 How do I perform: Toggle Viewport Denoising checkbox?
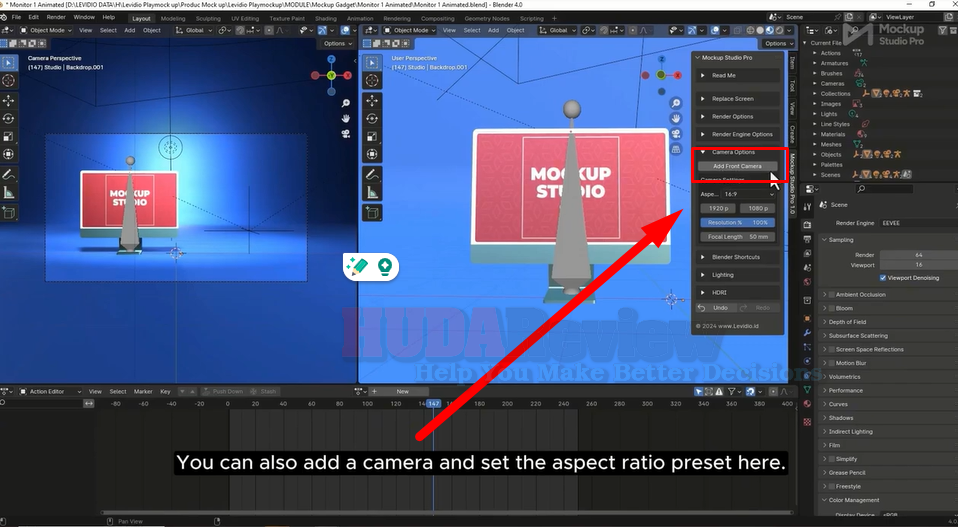(883, 278)
